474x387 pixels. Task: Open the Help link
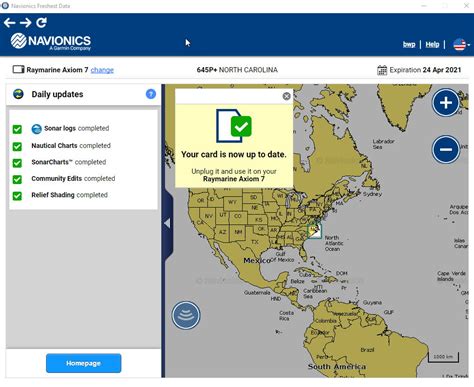[432, 44]
